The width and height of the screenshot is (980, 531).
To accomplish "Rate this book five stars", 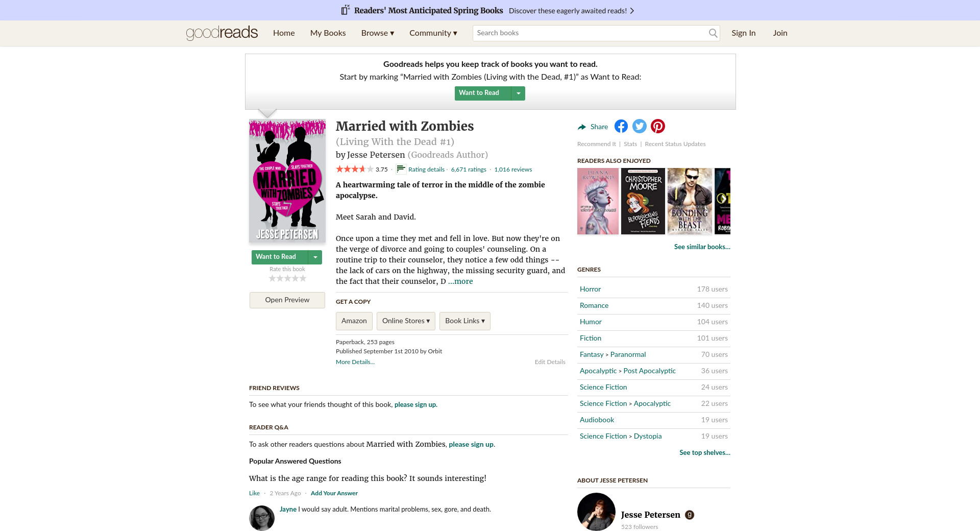I will [x=303, y=278].
